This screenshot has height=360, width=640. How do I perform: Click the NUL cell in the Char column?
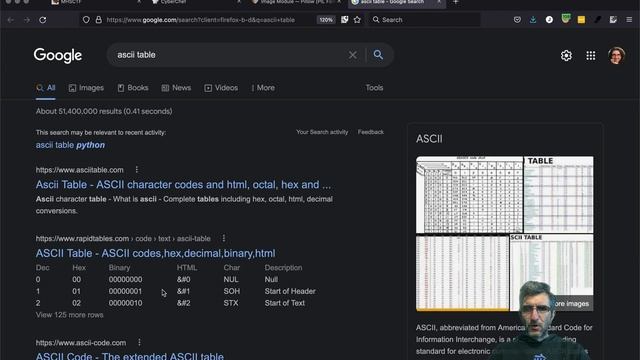click(x=231, y=279)
